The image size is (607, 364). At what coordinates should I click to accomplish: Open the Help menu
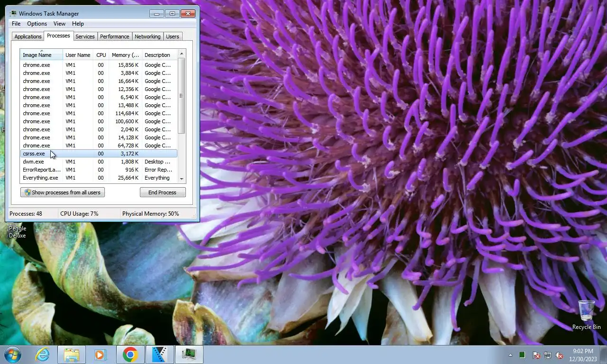point(78,24)
